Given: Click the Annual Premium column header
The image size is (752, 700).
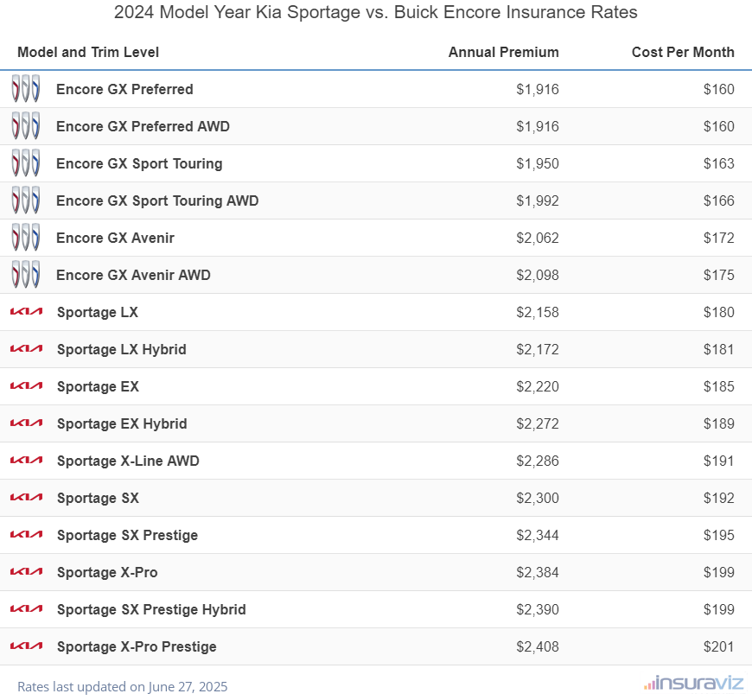Looking at the screenshot, I should (504, 52).
